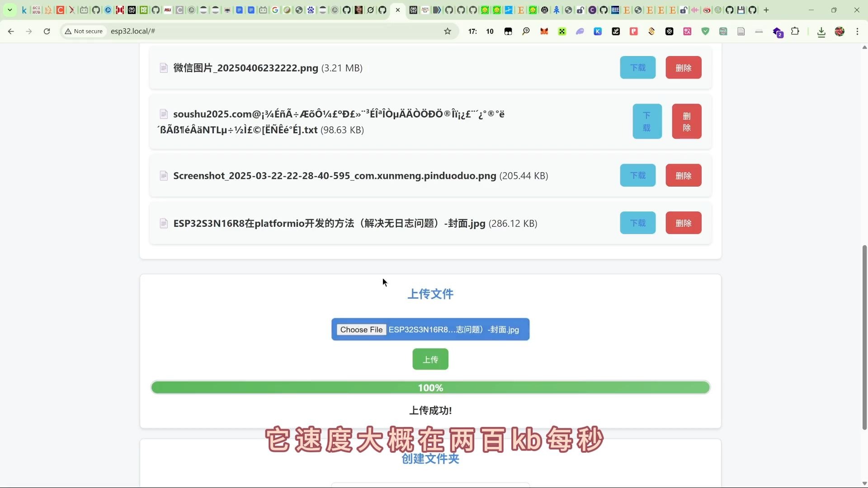868x488 pixels.
Task: View the Not secure site information
Action: pos(84,31)
